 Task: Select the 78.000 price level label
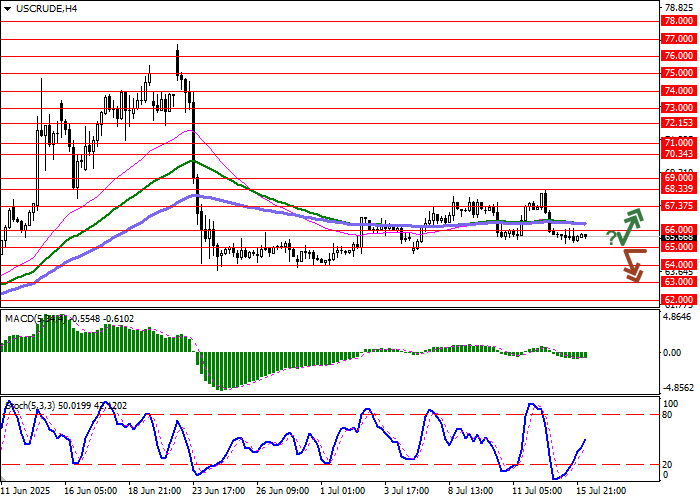click(679, 21)
